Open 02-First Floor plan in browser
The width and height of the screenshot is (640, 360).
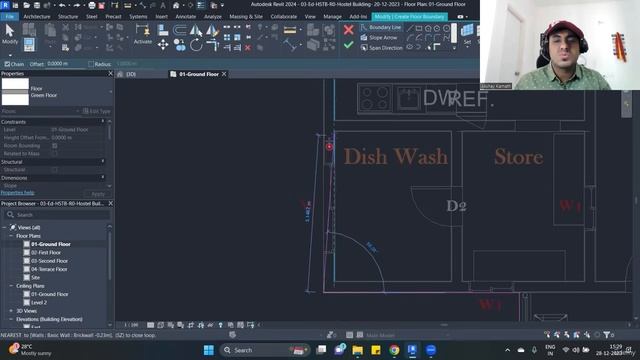(46, 253)
